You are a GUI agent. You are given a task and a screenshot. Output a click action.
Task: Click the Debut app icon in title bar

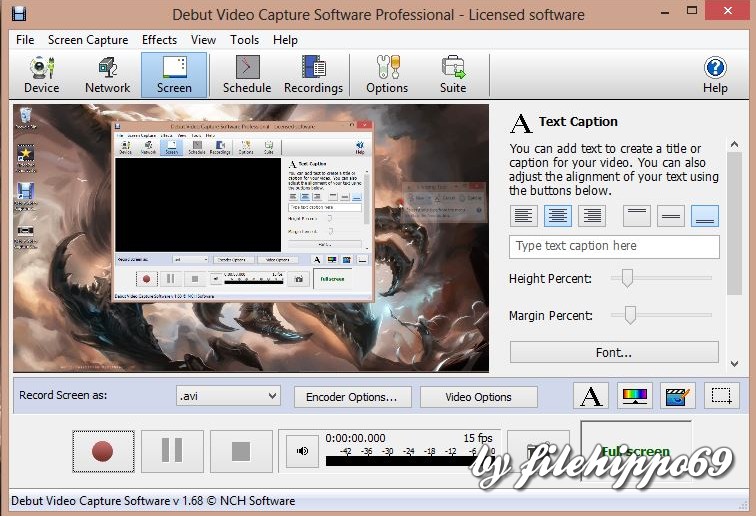(19, 14)
